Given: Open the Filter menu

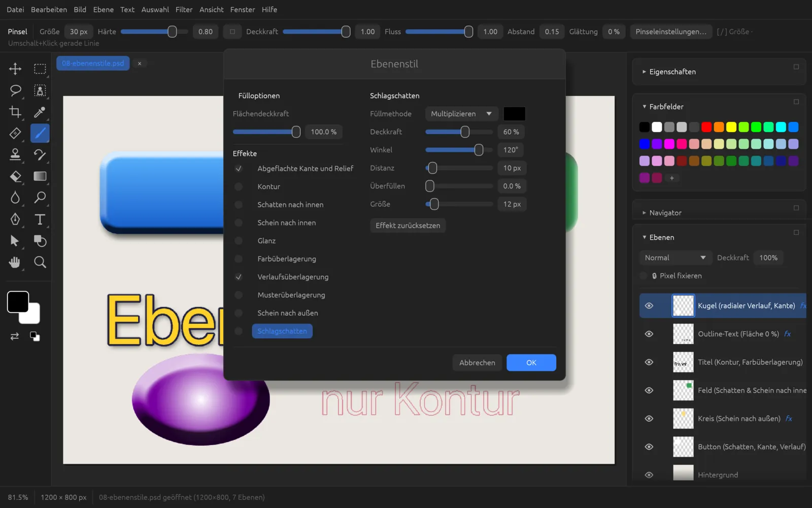Looking at the screenshot, I should (x=184, y=10).
